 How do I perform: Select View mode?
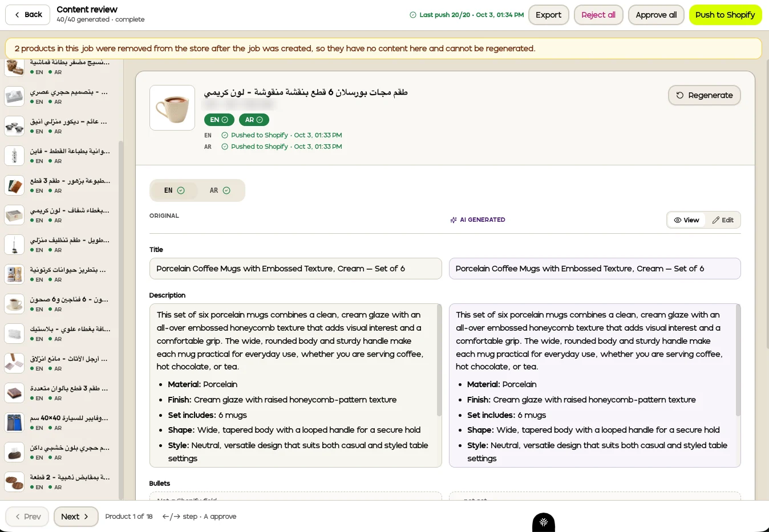(686, 220)
